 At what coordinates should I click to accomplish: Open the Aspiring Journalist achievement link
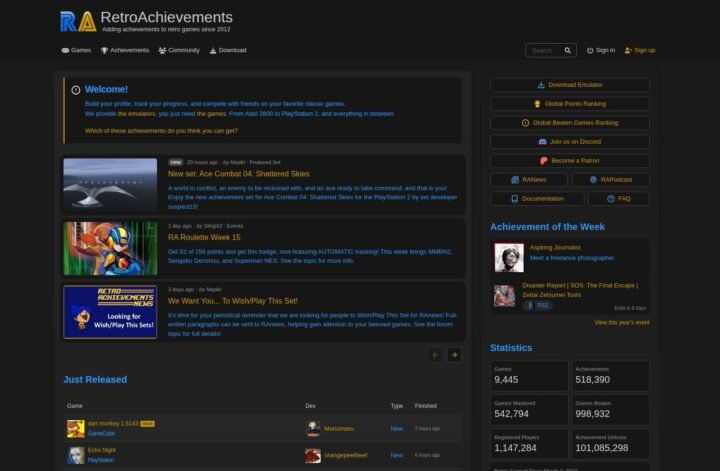point(555,247)
